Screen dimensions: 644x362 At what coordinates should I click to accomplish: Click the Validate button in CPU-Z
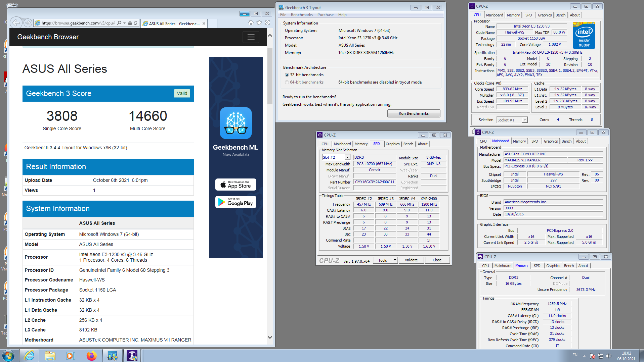pyautogui.click(x=411, y=260)
